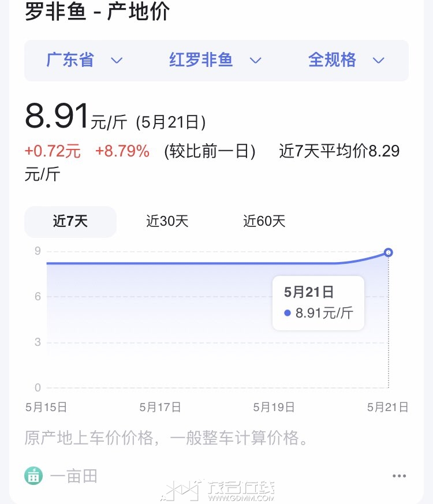
Task: Click the blue dot in tooltip legend
Action: pyautogui.click(x=288, y=313)
